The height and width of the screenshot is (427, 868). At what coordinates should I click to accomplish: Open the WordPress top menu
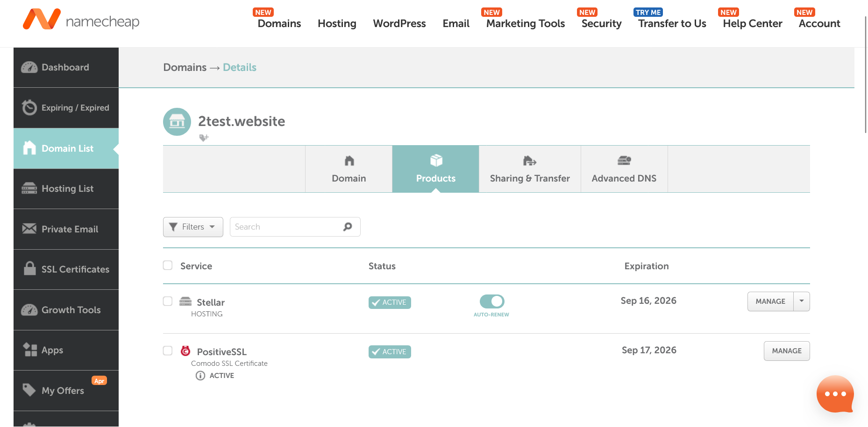[399, 23]
